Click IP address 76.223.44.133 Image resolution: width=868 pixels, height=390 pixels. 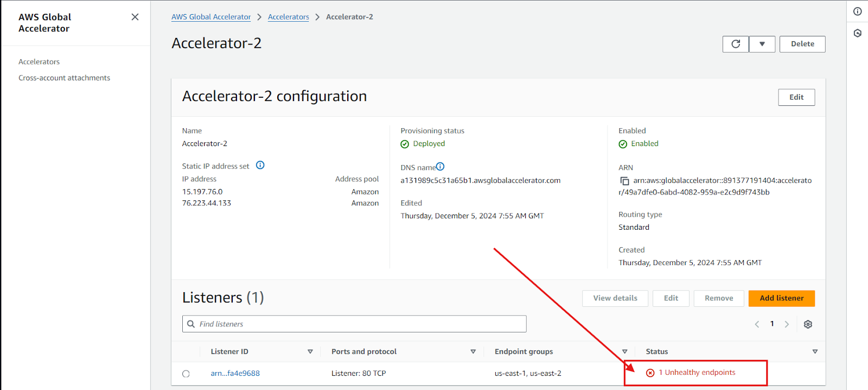pyautogui.click(x=207, y=203)
